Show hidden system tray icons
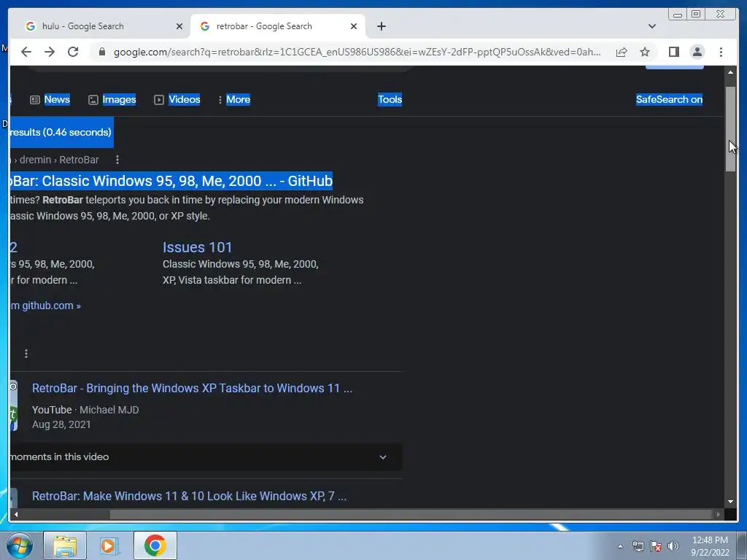 pos(620,546)
